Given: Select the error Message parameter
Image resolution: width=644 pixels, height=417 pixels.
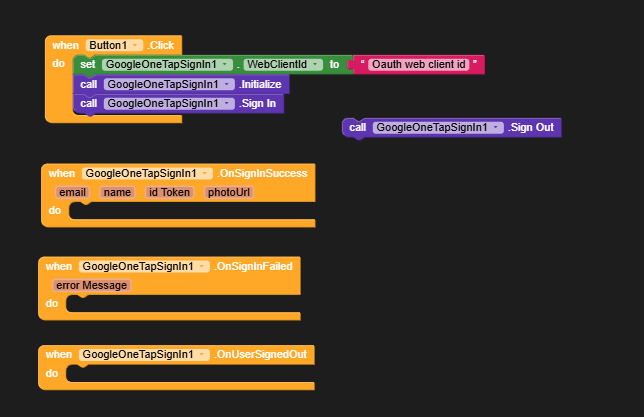Looking at the screenshot, I should click(92, 285).
